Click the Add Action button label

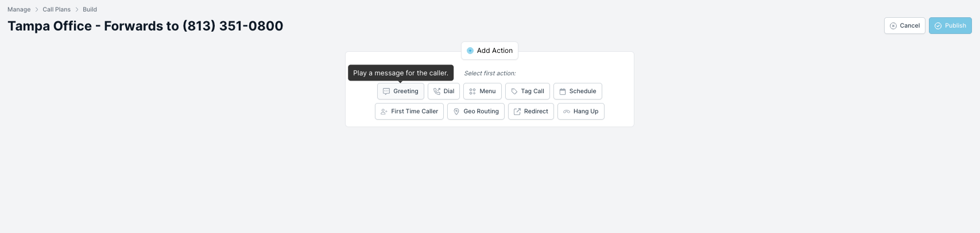[495, 51]
